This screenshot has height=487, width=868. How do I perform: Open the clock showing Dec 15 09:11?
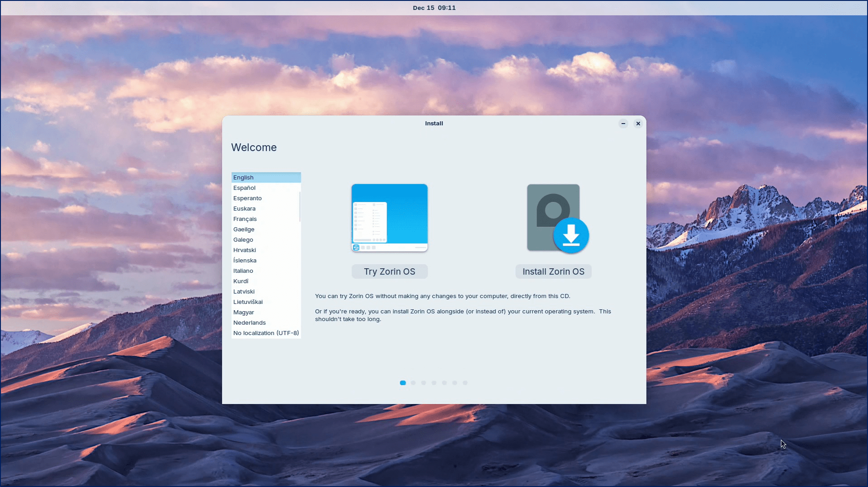(x=434, y=8)
